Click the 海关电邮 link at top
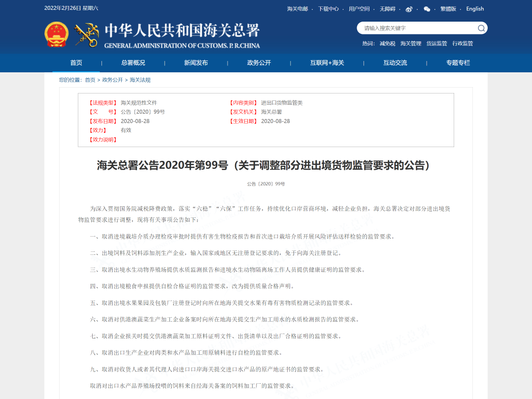This screenshot has width=532, height=399. click(x=297, y=9)
